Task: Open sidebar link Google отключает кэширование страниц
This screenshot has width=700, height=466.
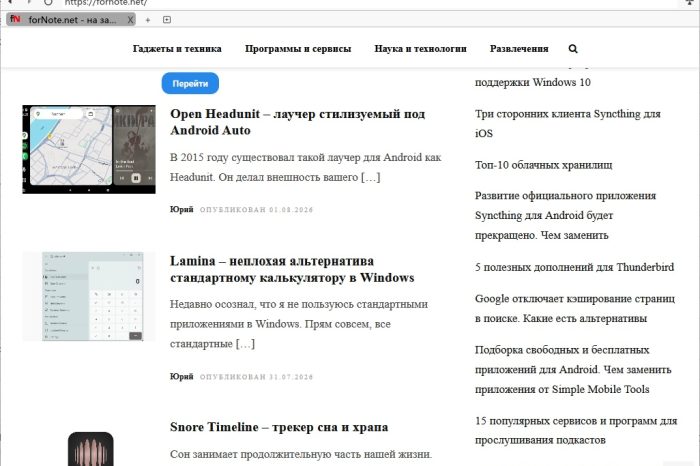Action: pos(575,308)
